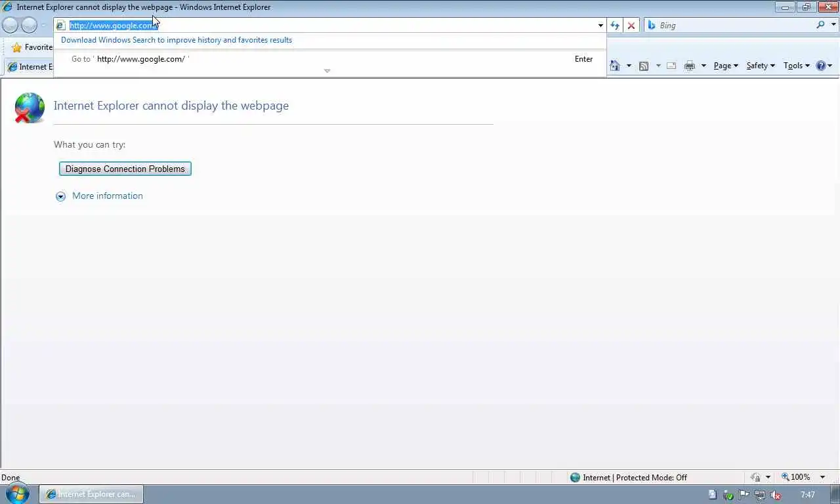Click the Refresh icon beside address bar
Screen dimensions: 840x504
click(x=615, y=26)
